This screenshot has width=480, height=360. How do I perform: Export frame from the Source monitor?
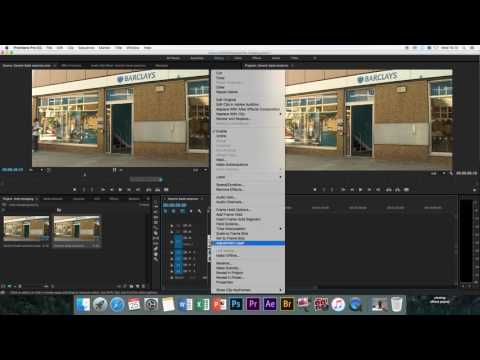pyautogui.click(x=166, y=190)
